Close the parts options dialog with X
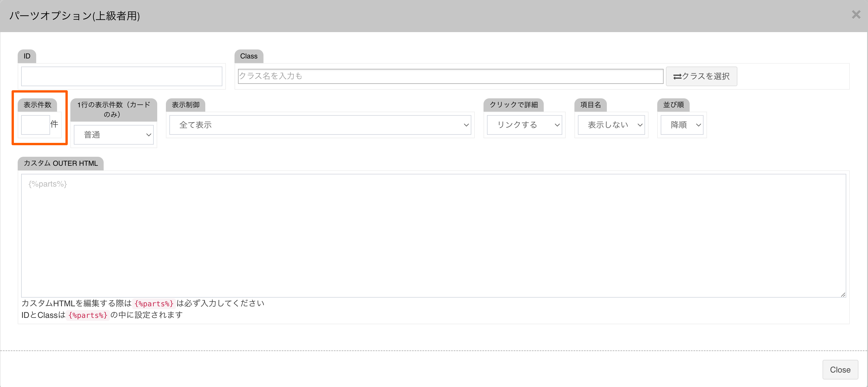 (x=856, y=15)
